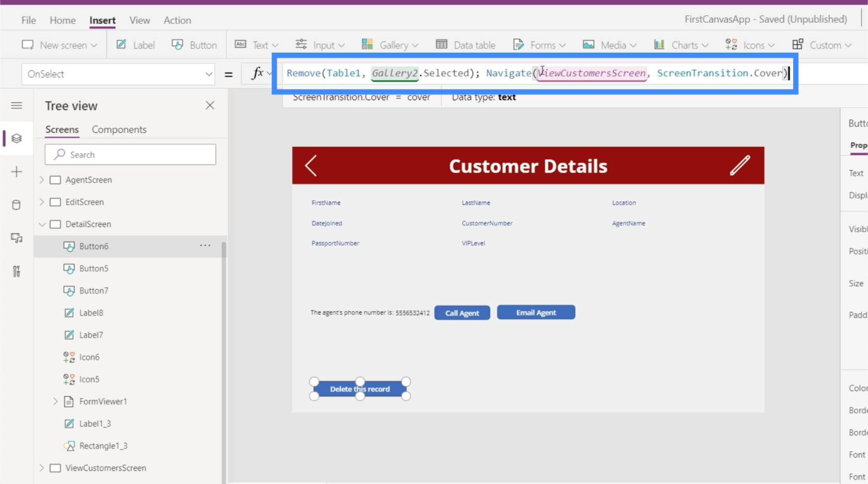This screenshot has height=484, width=868.
Task: Click the Tree view Search field
Action: tap(130, 155)
